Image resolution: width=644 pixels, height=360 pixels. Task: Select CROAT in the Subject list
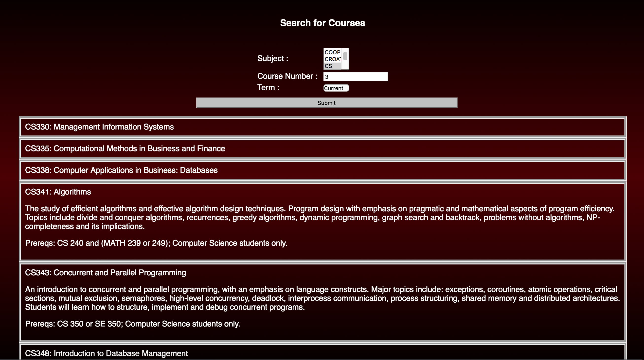pyautogui.click(x=333, y=59)
